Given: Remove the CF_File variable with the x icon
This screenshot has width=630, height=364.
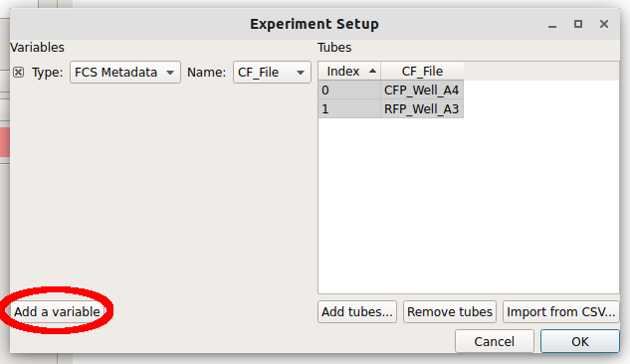Looking at the screenshot, I should tap(18, 73).
